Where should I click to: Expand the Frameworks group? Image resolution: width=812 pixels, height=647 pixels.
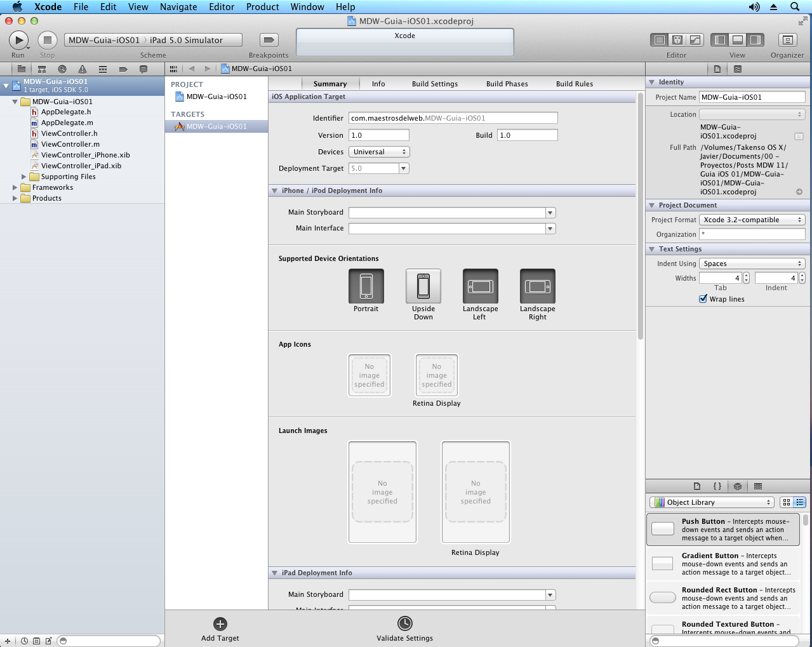pos(15,187)
